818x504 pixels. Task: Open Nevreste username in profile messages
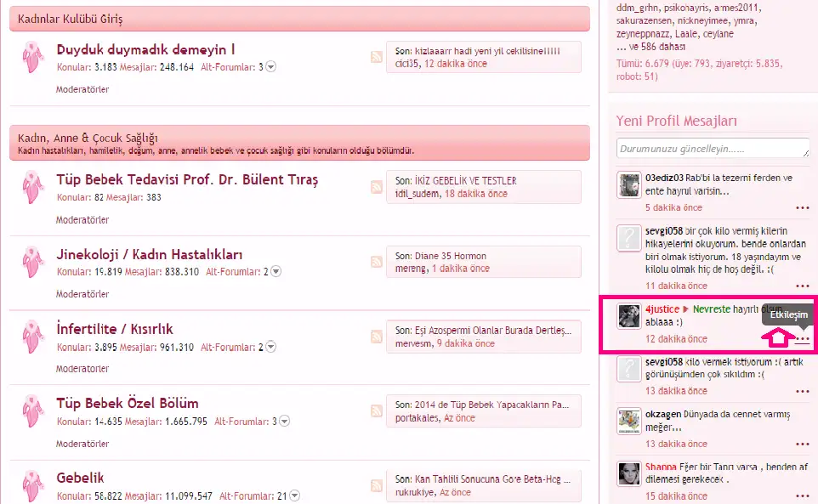point(712,309)
